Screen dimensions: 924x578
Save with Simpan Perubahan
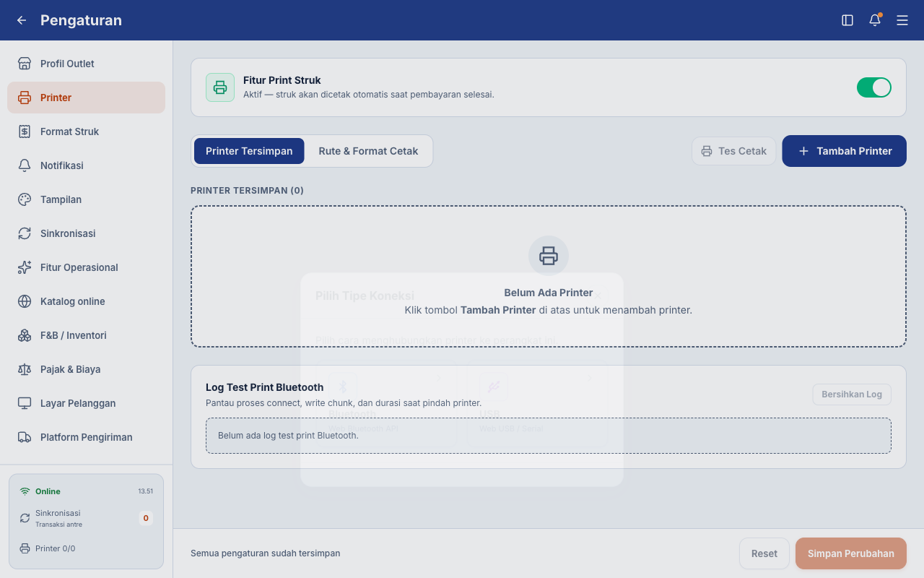coord(851,553)
